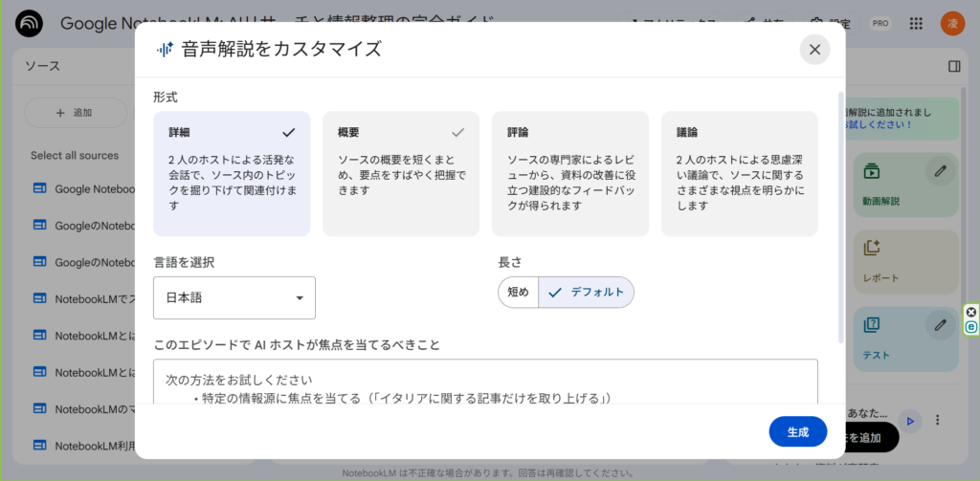Select the 詳細 format card

[232, 174]
